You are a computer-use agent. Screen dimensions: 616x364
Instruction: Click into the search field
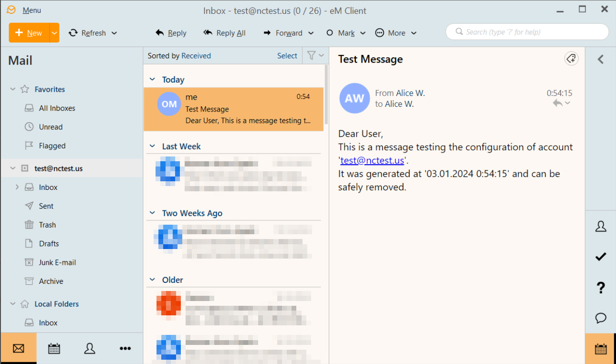tap(527, 32)
